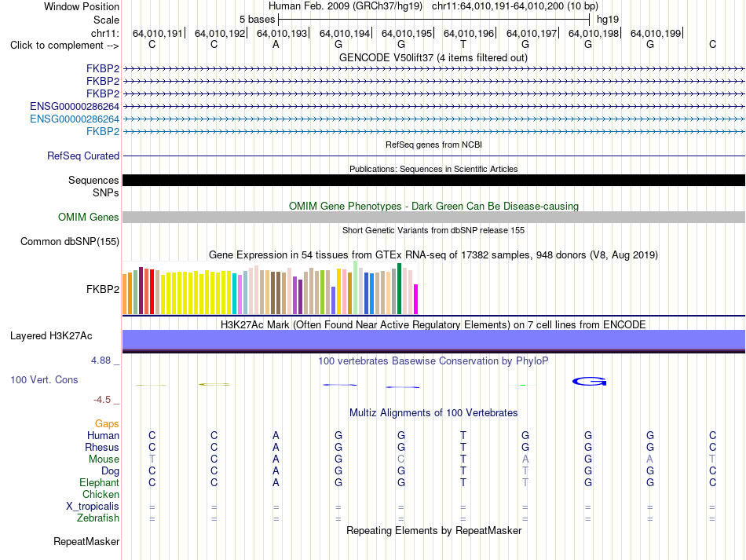Click base A under 64,010,193 in complement row

(x=276, y=44)
